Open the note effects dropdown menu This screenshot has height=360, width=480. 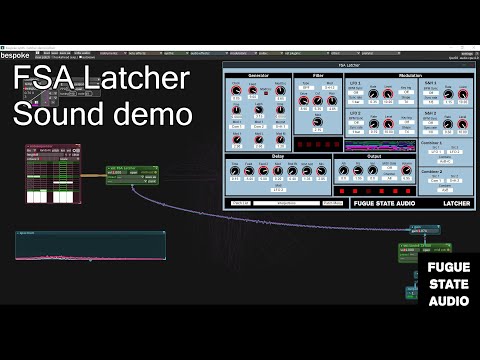[145, 53]
